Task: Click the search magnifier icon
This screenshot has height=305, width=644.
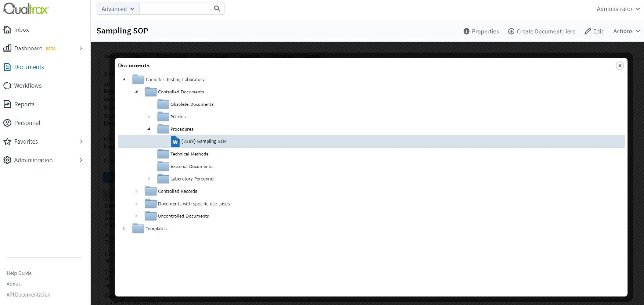Action: [x=217, y=8]
